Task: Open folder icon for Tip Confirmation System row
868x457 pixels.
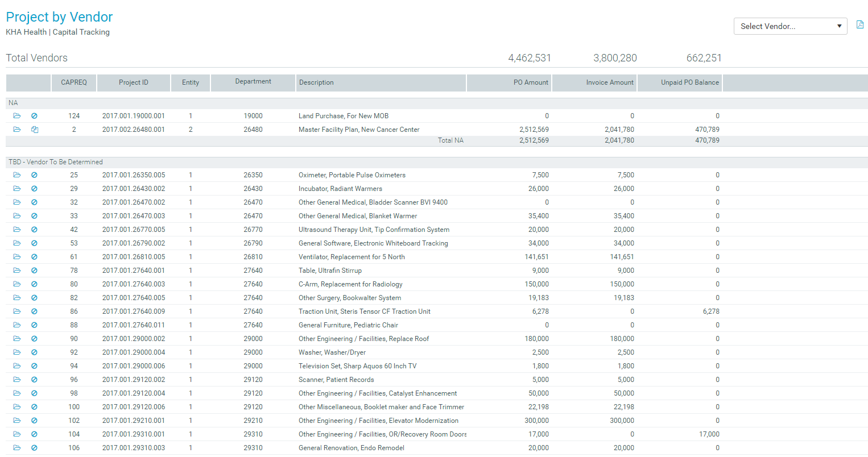Action: [x=17, y=230]
